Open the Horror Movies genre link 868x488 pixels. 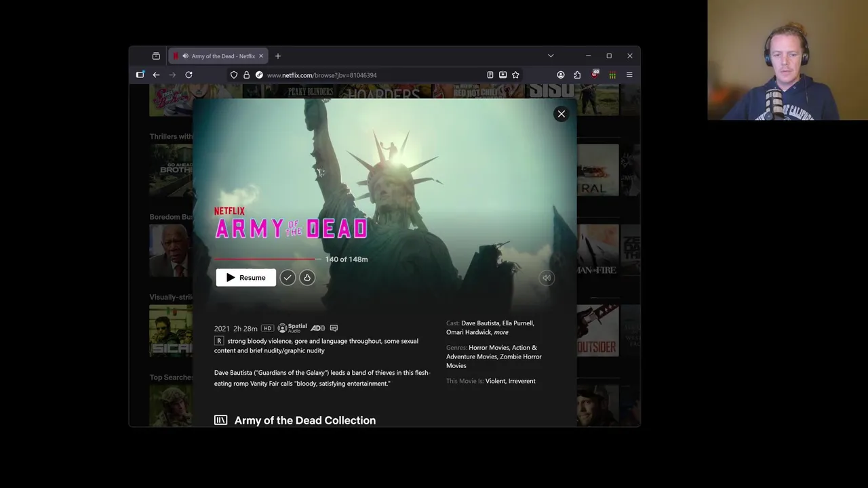pyautogui.click(x=489, y=348)
